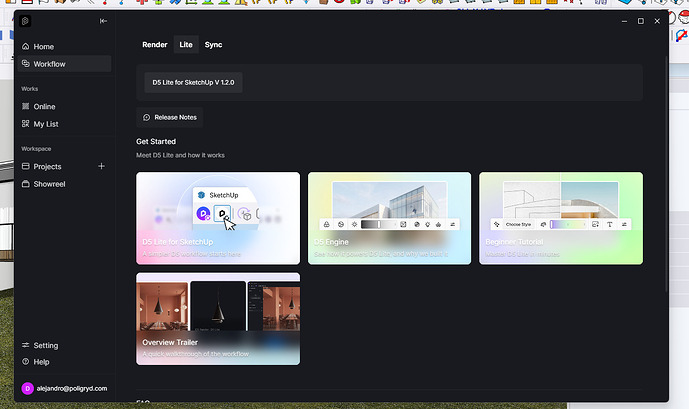The width and height of the screenshot is (689, 409).
Task: Click the My List icon in sidebar
Action: point(25,124)
